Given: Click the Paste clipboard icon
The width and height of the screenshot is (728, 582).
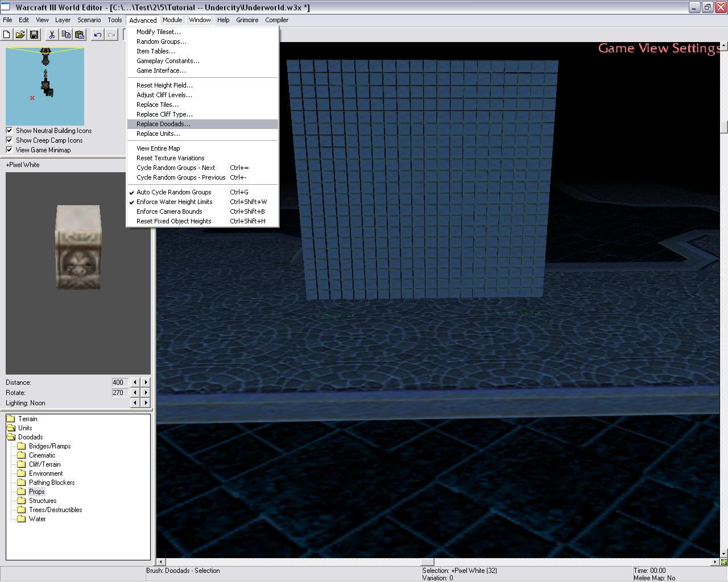Looking at the screenshot, I should tap(80, 35).
